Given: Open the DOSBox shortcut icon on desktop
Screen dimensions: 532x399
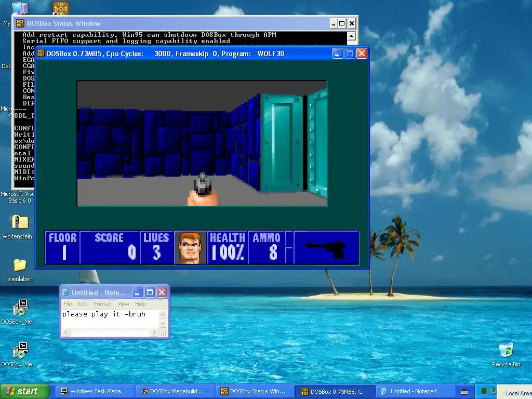Looking at the screenshot, I should (61, 8).
